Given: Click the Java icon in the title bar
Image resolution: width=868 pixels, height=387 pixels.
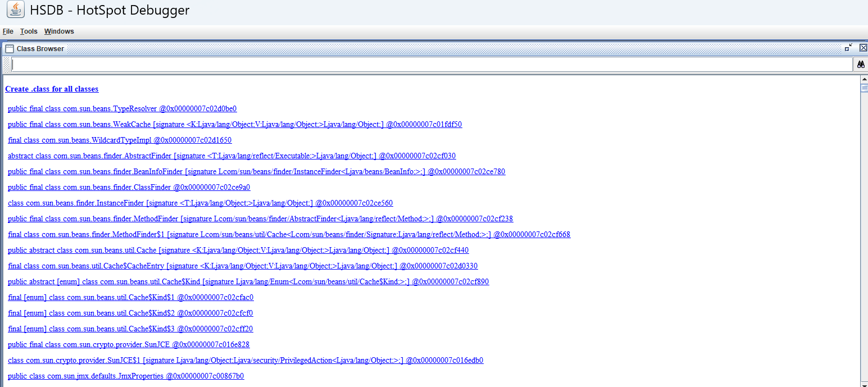Looking at the screenshot, I should pos(16,10).
